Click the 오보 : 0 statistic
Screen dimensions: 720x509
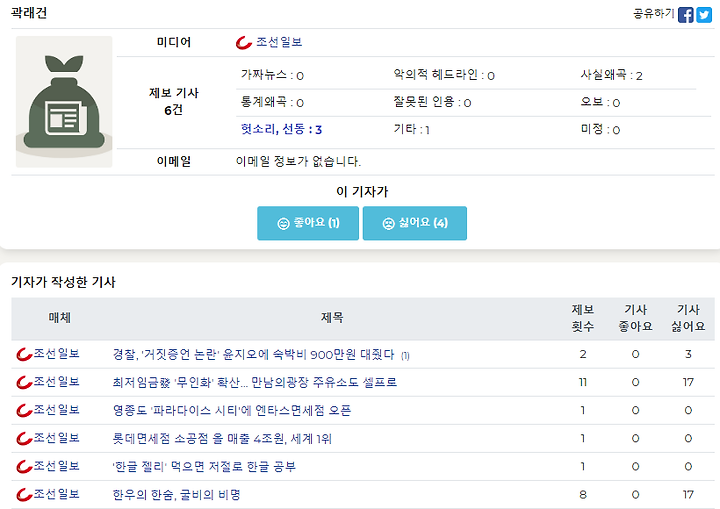point(600,102)
